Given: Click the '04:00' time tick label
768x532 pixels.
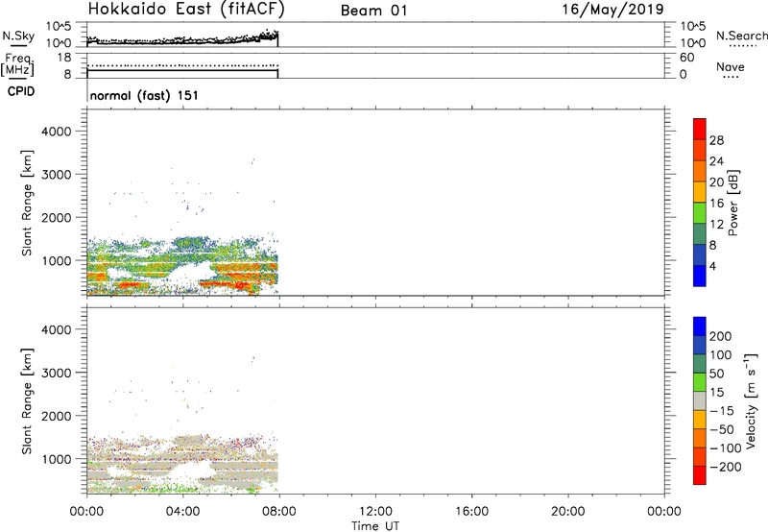Looking at the screenshot, I should tap(182, 512).
